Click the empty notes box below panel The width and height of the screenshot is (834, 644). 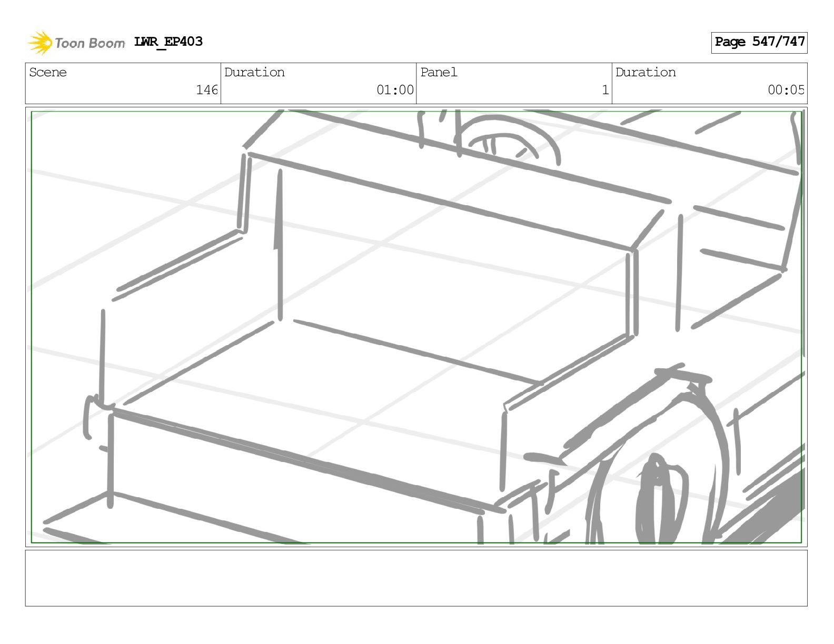click(x=416, y=578)
